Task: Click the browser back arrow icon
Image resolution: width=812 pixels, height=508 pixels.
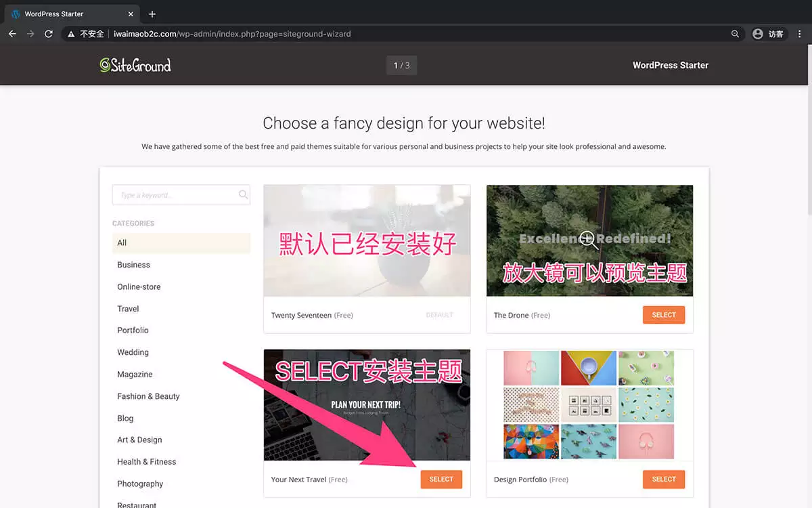Action: click(x=12, y=33)
